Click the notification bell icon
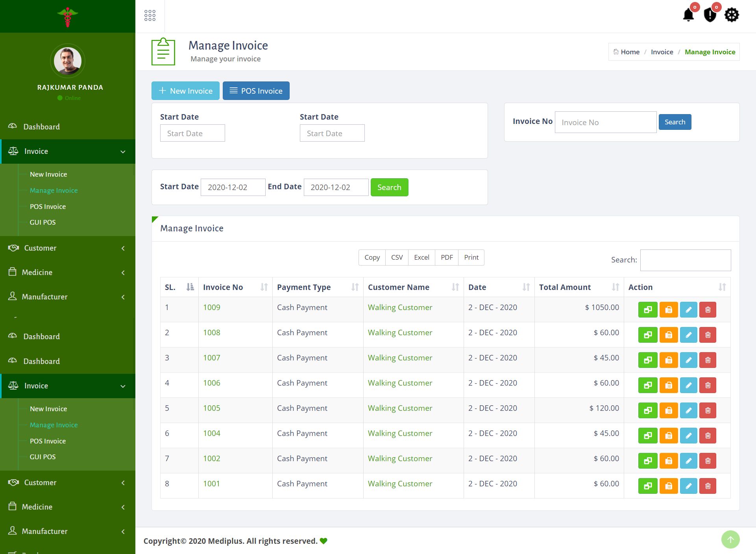Image resolution: width=756 pixels, height=554 pixels. click(688, 15)
